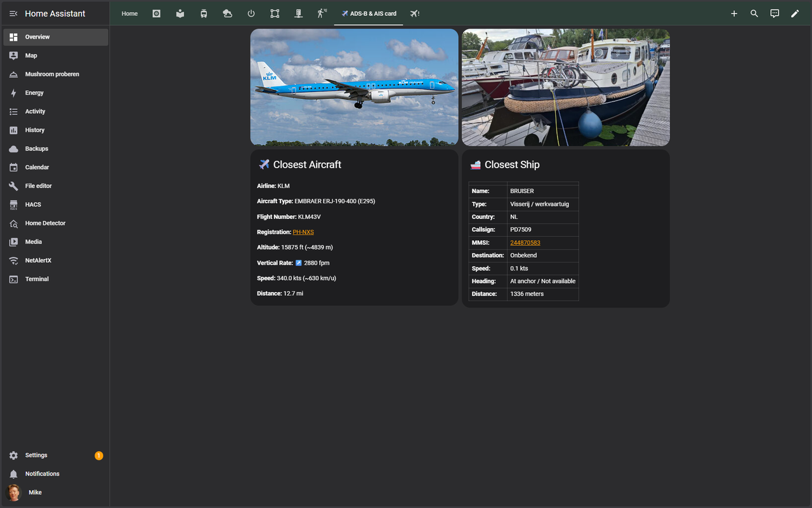Follow the PH-NXS registration link

(303, 232)
